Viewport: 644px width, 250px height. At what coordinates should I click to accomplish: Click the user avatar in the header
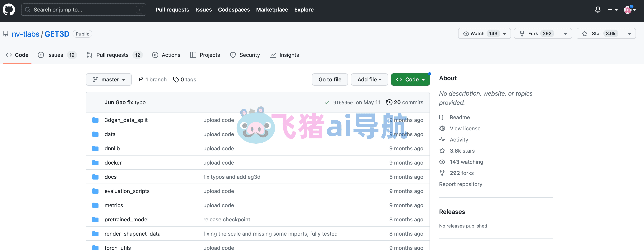[627, 10]
